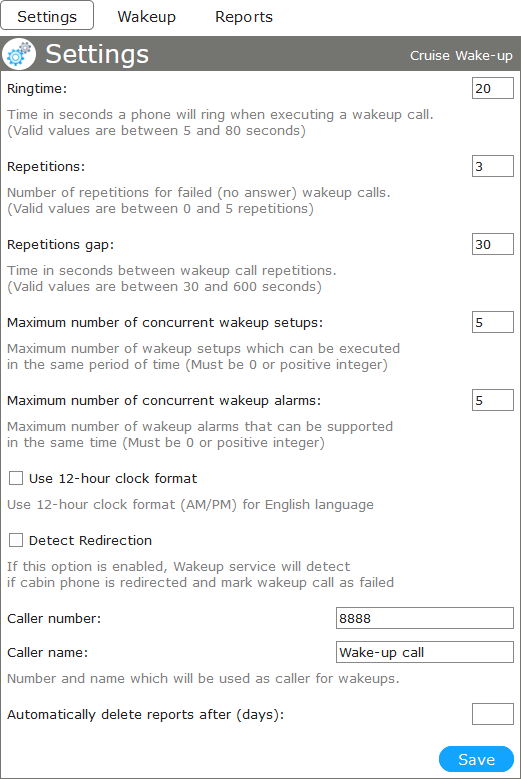The width and height of the screenshot is (521, 779).
Task: Click the Ringtime label
Action: pyautogui.click(x=37, y=89)
